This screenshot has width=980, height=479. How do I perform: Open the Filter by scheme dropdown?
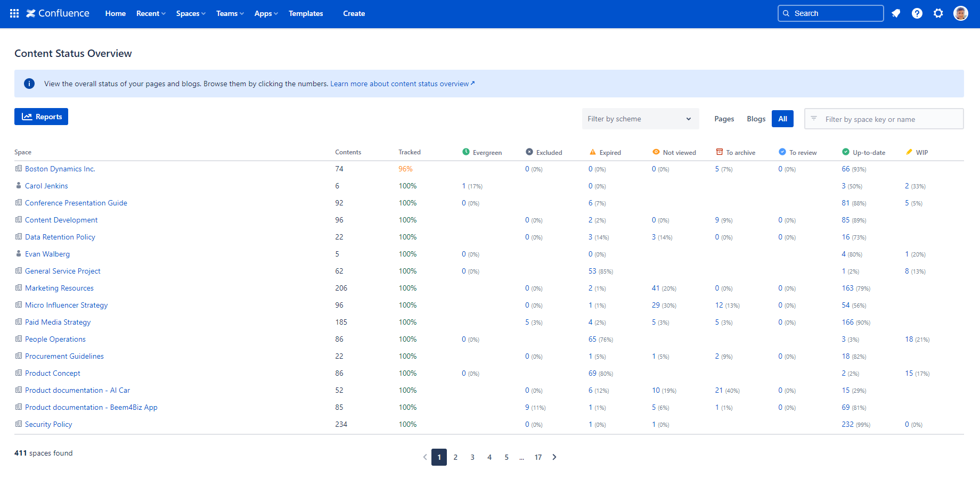(640, 119)
